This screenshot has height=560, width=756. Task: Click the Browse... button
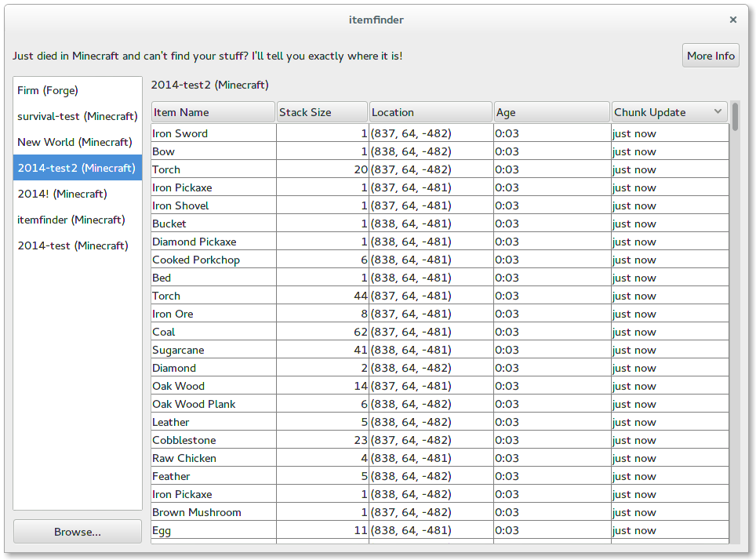pos(77,532)
